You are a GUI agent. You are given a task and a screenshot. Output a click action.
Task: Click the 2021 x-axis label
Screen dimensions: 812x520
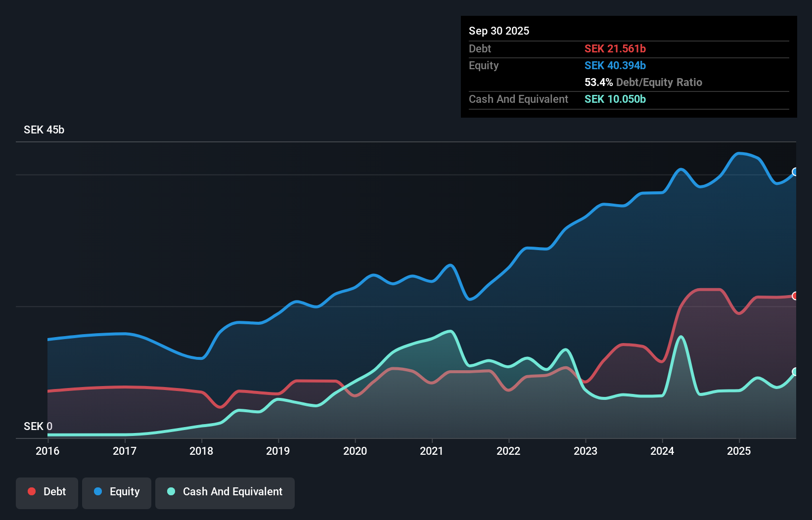click(432, 451)
